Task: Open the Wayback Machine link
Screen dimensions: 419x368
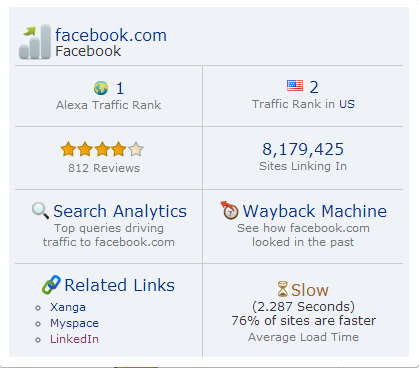Action: click(315, 211)
